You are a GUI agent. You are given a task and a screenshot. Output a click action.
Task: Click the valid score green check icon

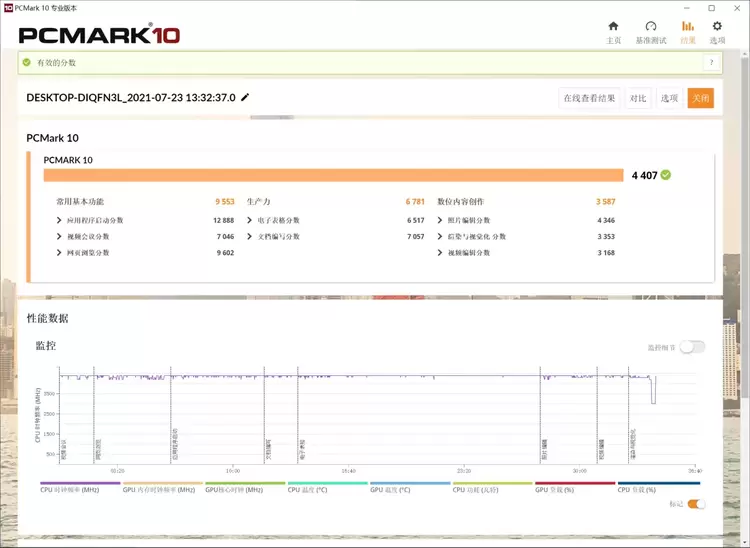(27, 63)
